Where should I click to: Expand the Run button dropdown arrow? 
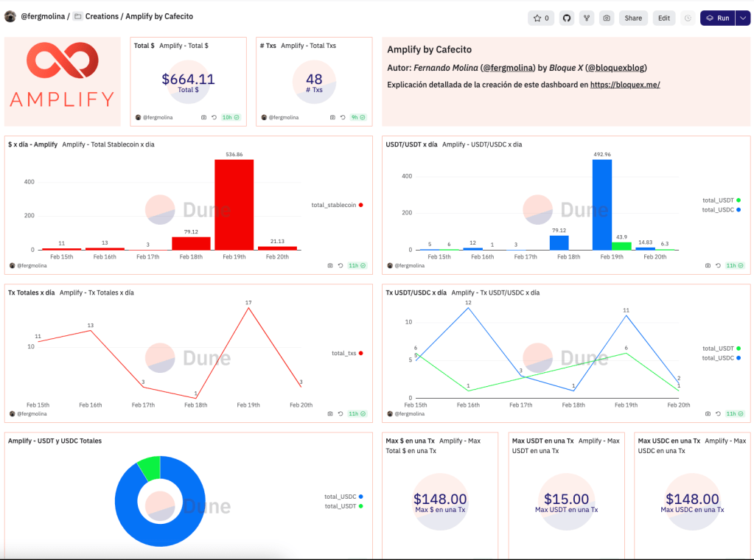click(742, 18)
